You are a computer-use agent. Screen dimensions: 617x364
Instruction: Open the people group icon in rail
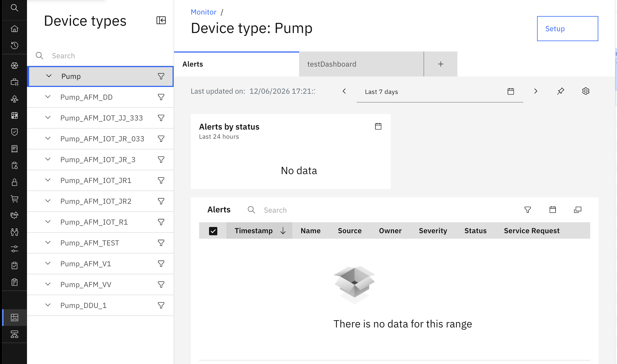pos(15,232)
